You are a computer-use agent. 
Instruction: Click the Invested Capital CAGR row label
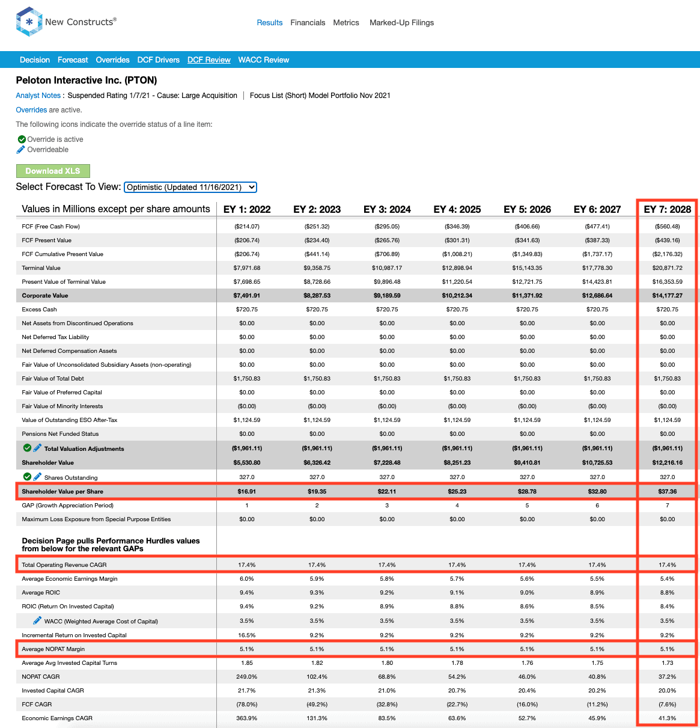(x=53, y=691)
